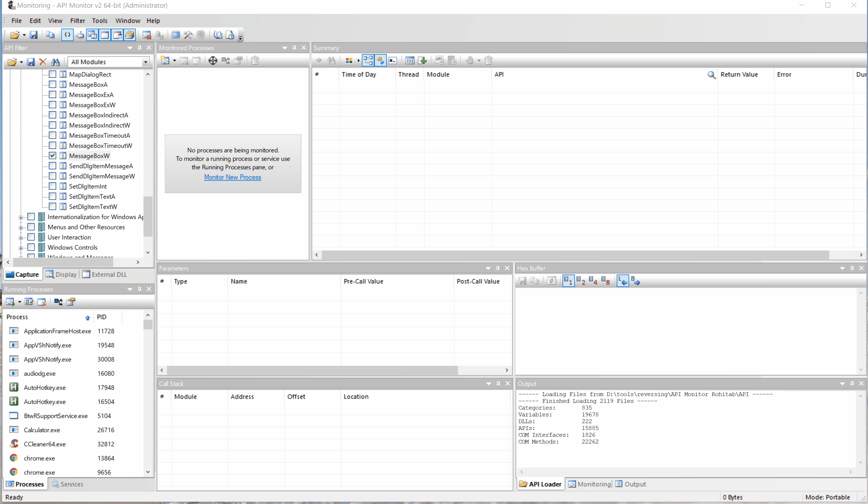Expand the Windows Controls tree node

click(x=21, y=248)
